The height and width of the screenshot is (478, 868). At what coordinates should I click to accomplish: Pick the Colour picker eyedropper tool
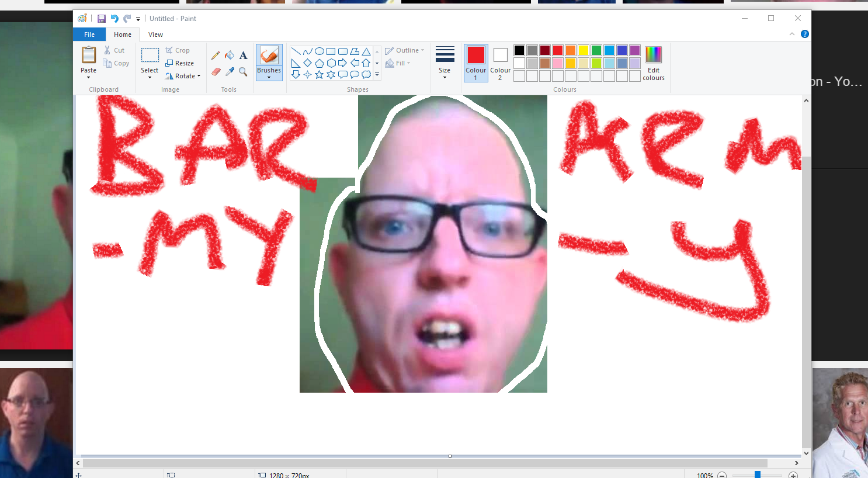[230, 72]
